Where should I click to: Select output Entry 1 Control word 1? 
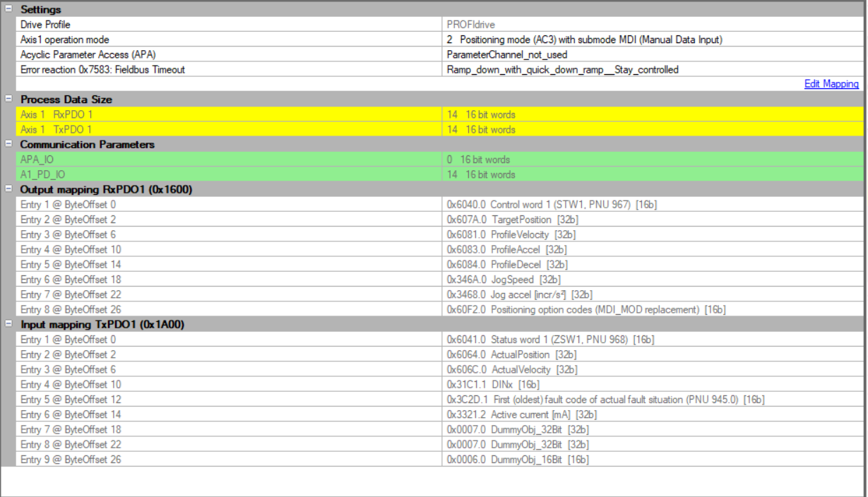pyautogui.click(x=552, y=205)
